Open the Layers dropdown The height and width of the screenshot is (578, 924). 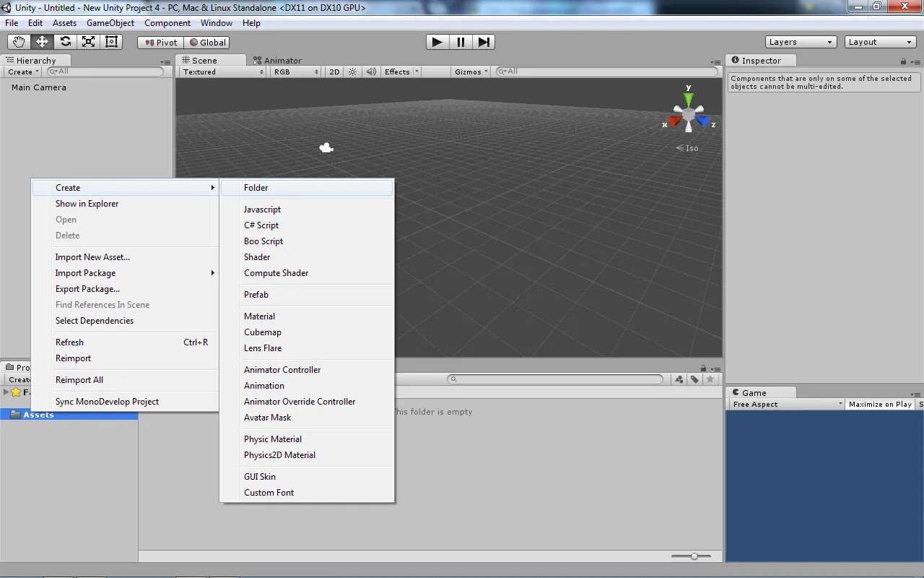(801, 42)
